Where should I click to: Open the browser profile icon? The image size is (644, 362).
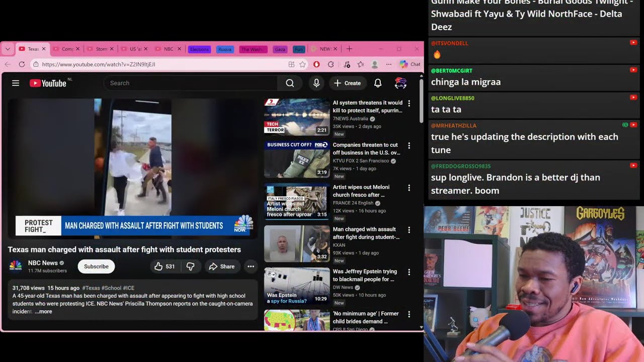pos(374,64)
